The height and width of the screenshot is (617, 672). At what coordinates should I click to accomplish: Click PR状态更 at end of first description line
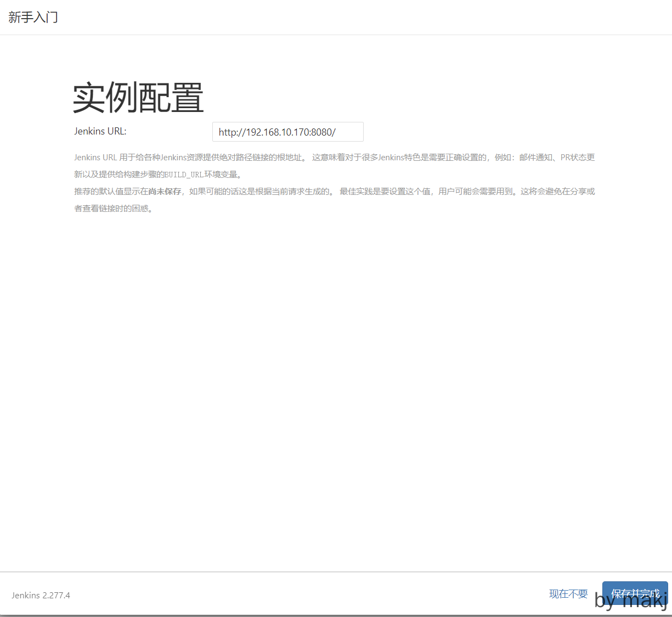[577, 158]
